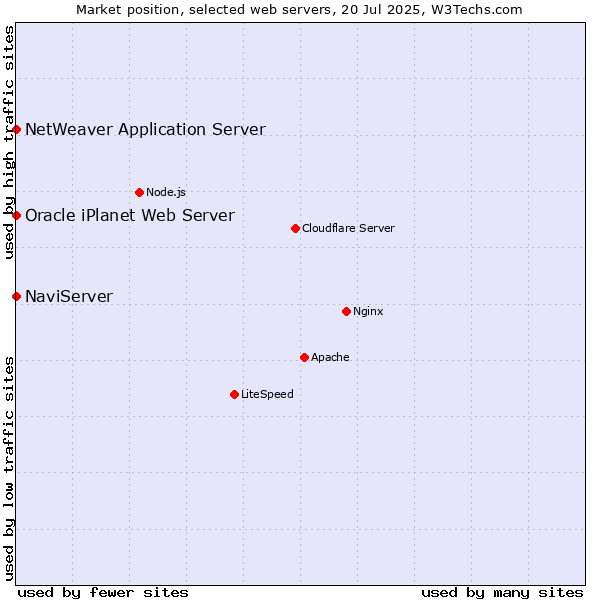Click the 'Node.js' label text

pyautogui.click(x=166, y=192)
